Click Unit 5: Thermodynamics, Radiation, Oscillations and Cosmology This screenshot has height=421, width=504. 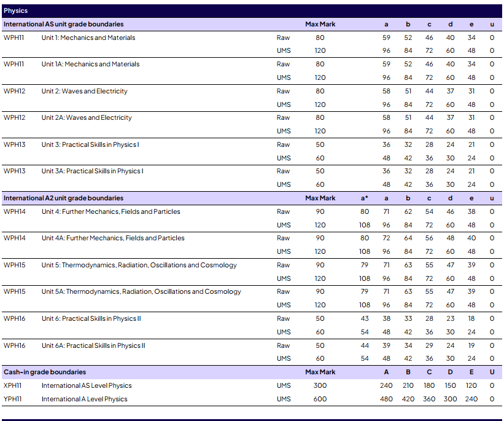click(139, 265)
